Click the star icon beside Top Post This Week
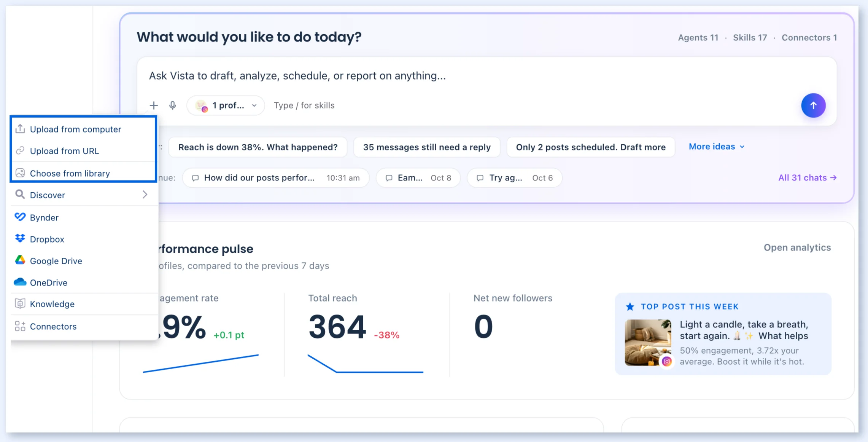This screenshot has width=868, height=442. pyautogui.click(x=630, y=306)
